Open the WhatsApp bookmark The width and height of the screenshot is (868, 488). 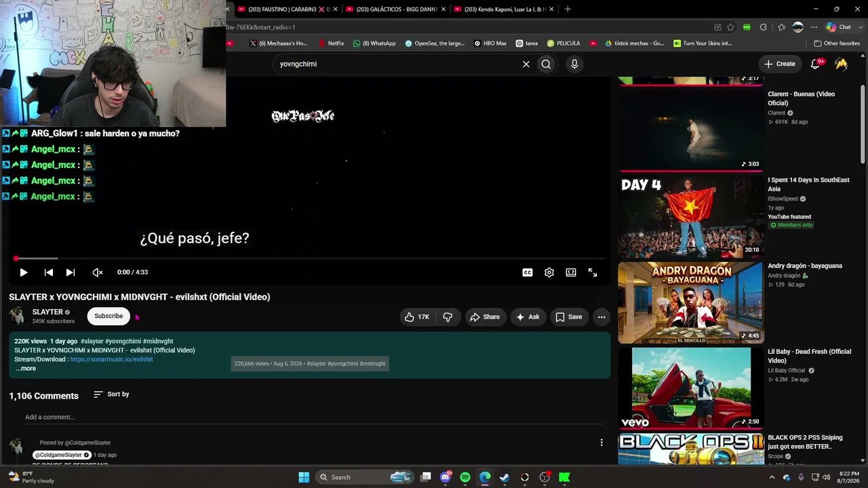(374, 43)
